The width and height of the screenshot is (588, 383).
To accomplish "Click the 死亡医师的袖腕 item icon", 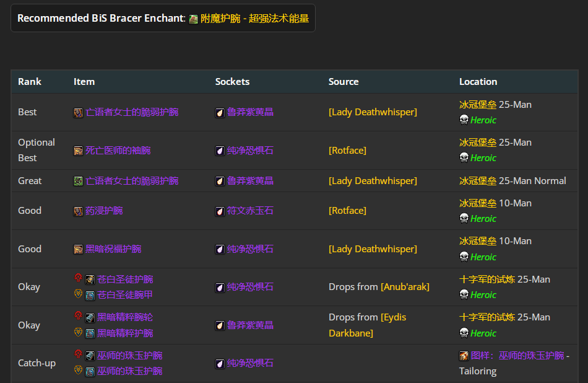I will (x=78, y=151).
